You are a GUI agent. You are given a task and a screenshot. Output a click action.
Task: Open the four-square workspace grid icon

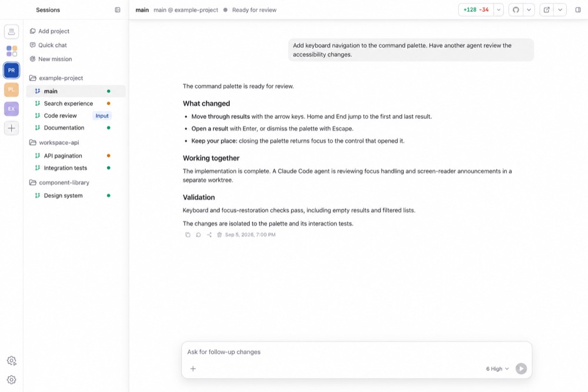(12, 51)
